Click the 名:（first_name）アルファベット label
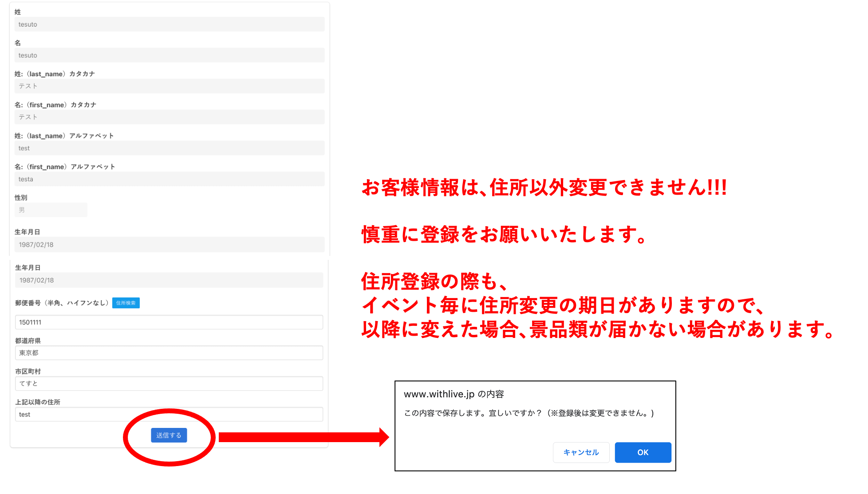This screenshot has height=494, width=868. [x=65, y=167]
